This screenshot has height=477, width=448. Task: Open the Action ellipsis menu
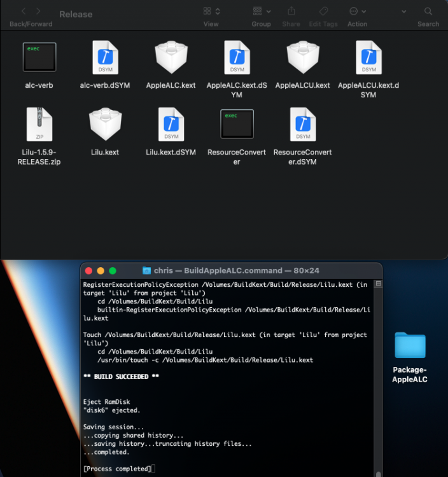pos(354,11)
